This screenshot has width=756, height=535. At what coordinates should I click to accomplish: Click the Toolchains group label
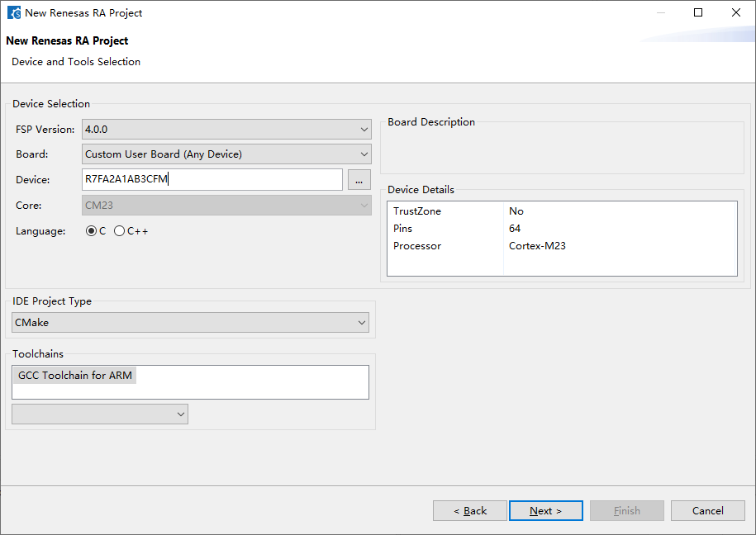pyautogui.click(x=38, y=353)
